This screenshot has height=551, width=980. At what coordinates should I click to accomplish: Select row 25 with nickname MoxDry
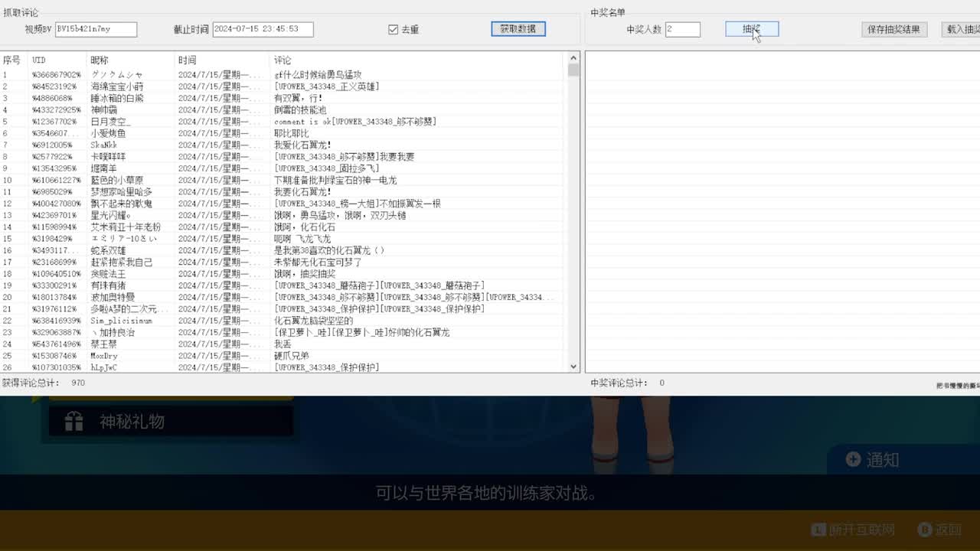(x=103, y=356)
